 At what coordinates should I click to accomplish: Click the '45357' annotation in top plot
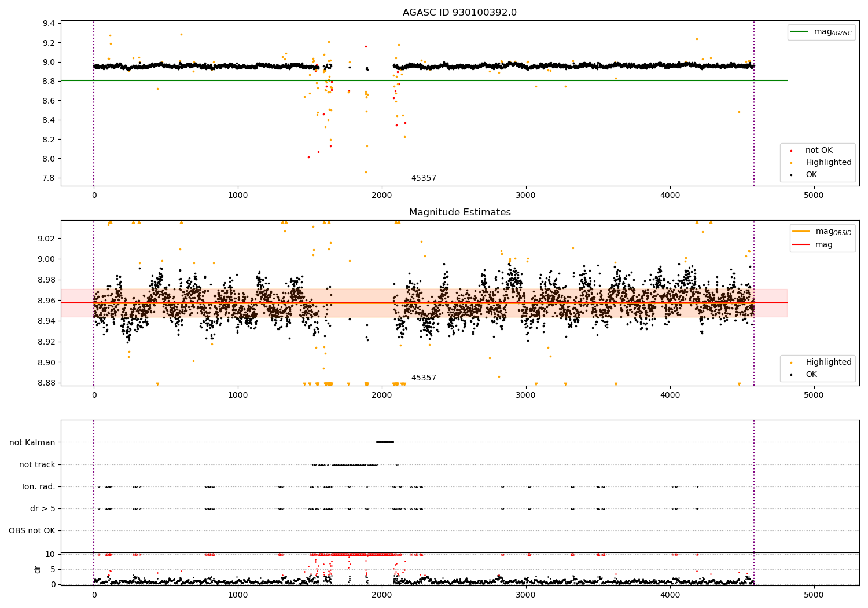(424, 178)
